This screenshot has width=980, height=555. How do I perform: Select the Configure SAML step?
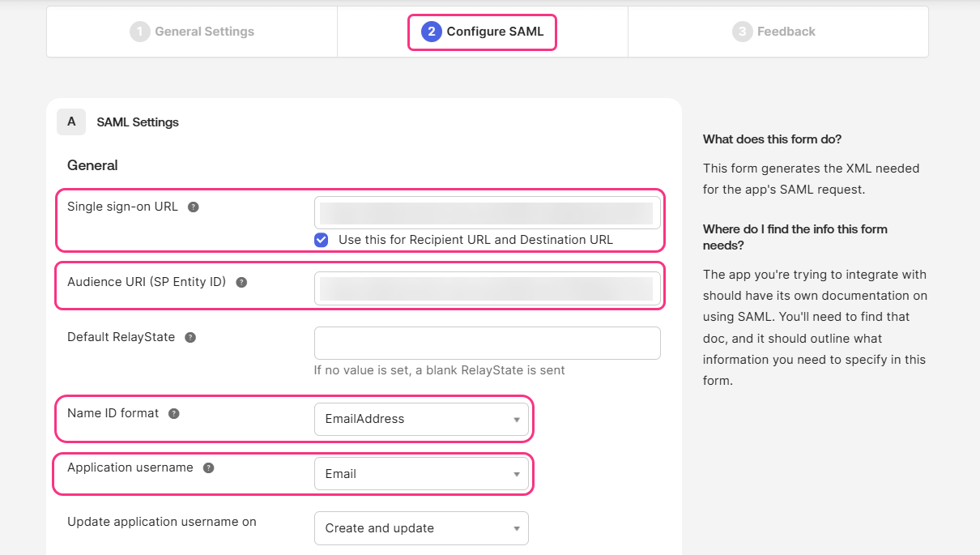(482, 32)
